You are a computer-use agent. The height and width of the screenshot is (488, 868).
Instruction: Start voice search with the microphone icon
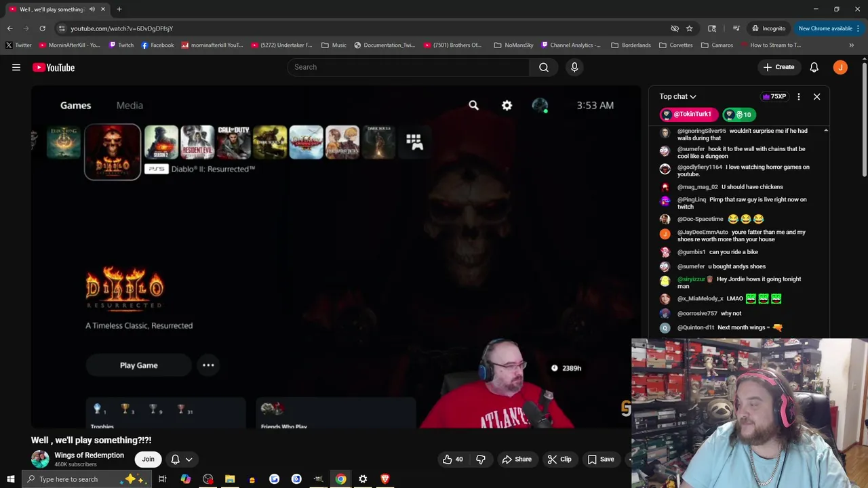[574, 67]
